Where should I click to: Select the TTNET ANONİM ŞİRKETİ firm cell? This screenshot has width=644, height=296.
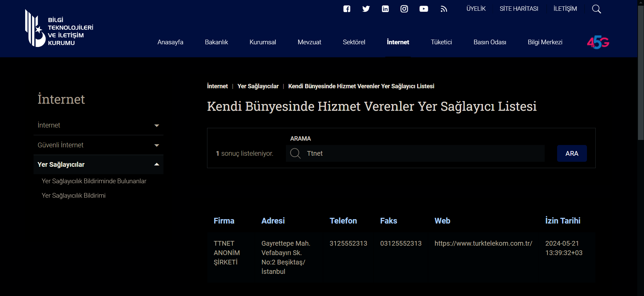pos(227,253)
